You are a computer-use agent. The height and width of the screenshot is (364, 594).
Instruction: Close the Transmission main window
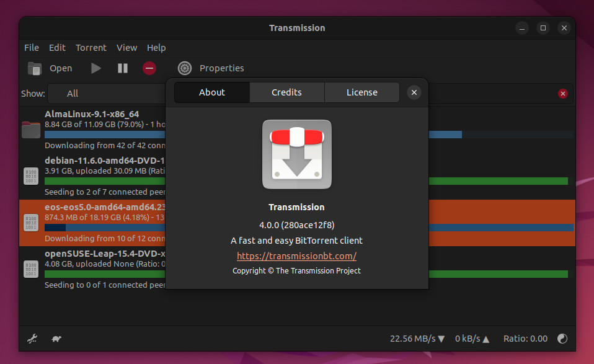click(564, 28)
